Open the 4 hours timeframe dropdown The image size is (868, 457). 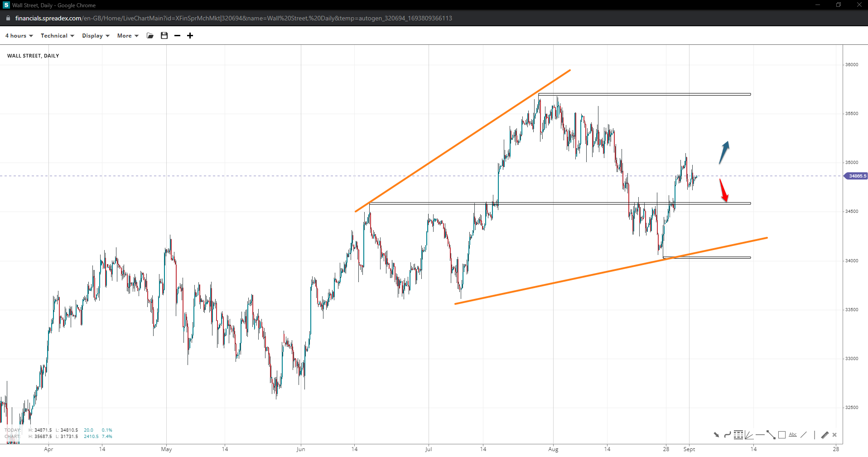pyautogui.click(x=19, y=36)
